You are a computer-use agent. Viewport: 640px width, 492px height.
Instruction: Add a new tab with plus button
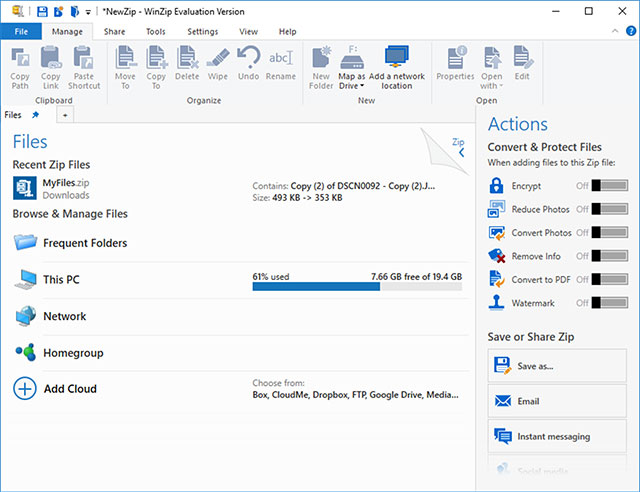pos(65,115)
